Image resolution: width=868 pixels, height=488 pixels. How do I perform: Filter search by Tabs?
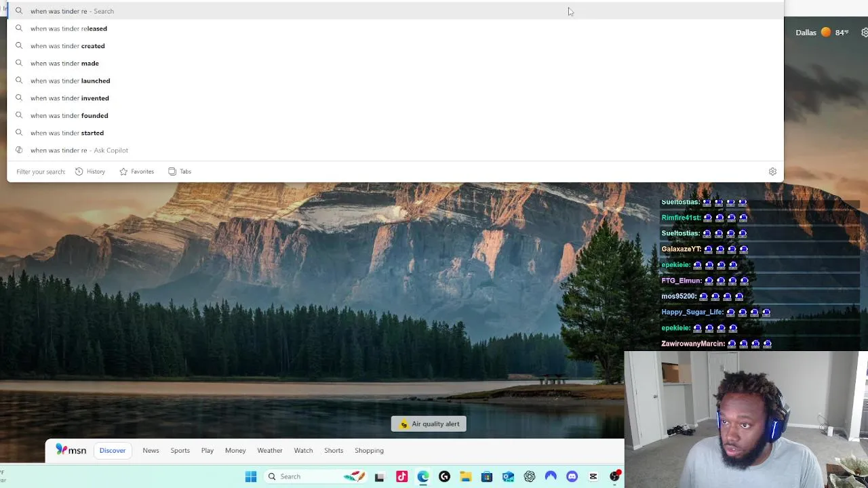point(180,171)
